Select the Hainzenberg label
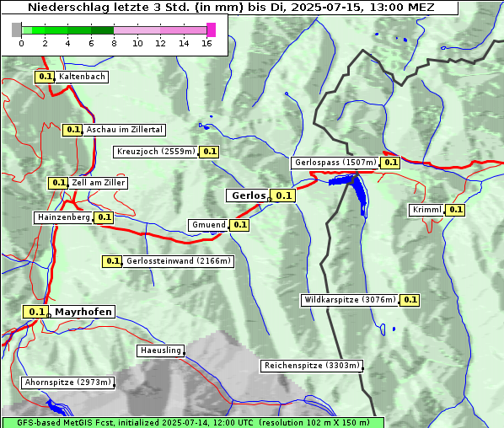The height and width of the screenshot is (428, 504). [x=64, y=217]
